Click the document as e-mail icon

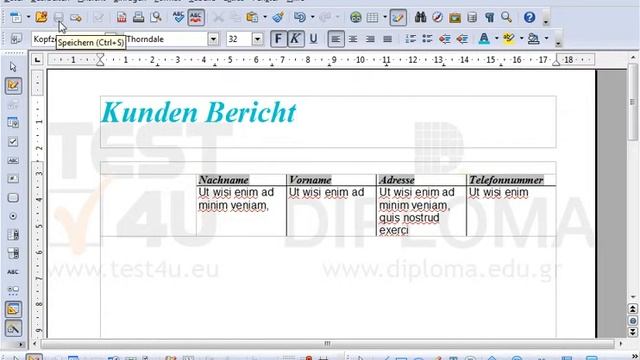pos(76,18)
